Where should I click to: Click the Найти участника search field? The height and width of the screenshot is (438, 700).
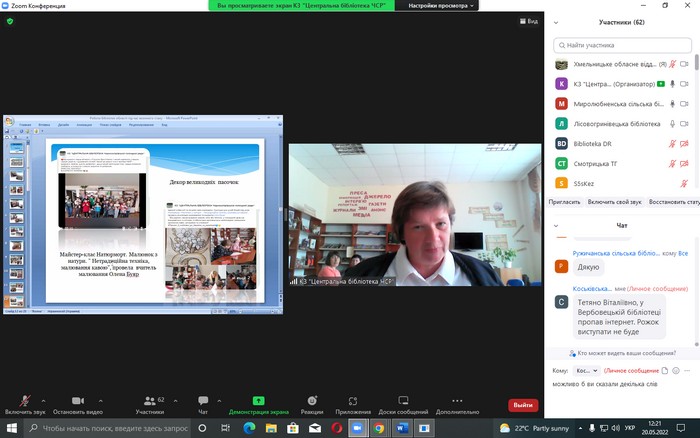pyautogui.click(x=620, y=45)
